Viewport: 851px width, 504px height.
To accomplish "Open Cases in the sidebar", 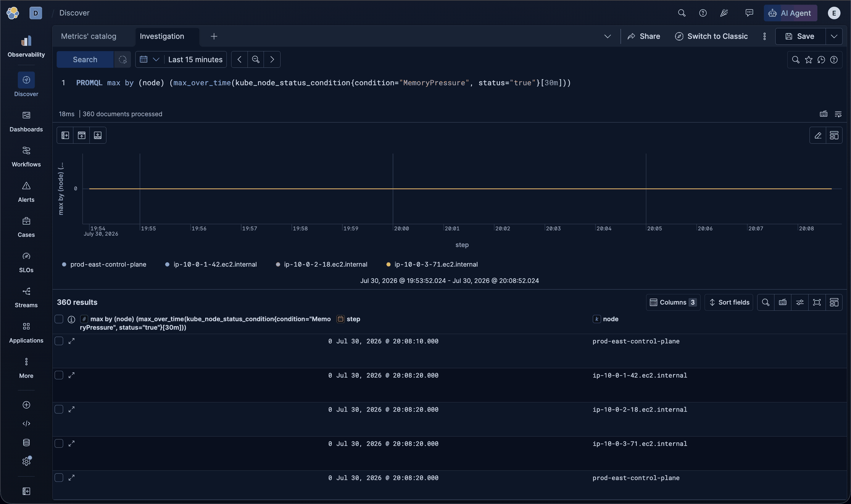I will click(26, 227).
